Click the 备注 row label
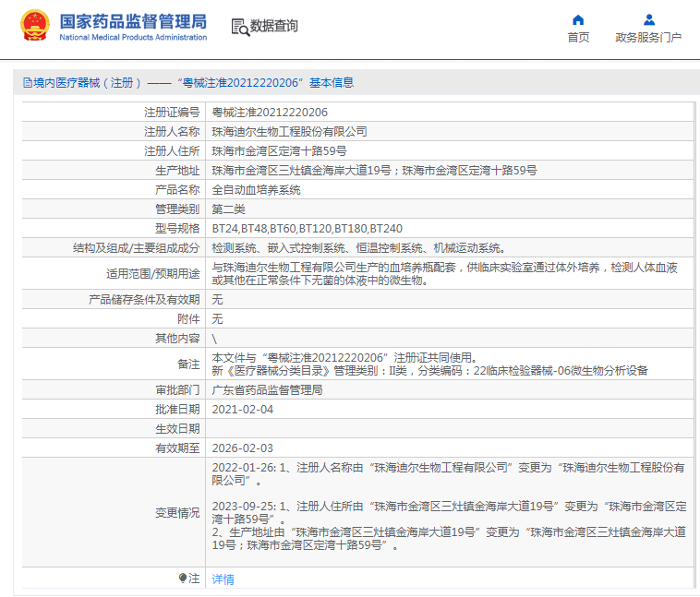The width and height of the screenshot is (700, 597). 188,364
